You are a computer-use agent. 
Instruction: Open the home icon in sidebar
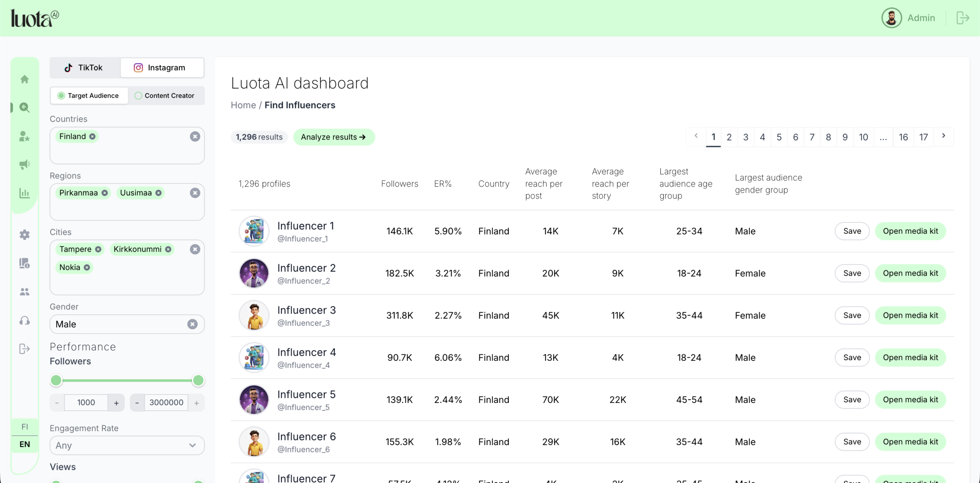pyautogui.click(x=24, y=79)
